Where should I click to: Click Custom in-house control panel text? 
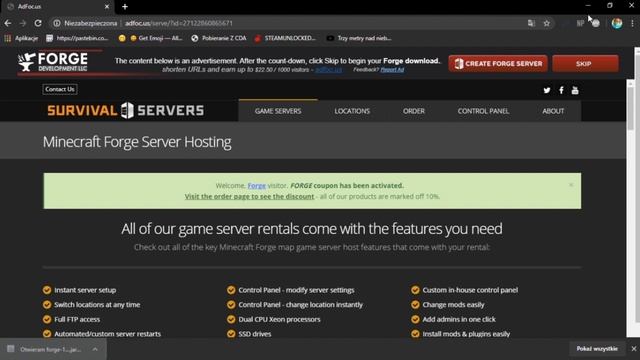[470, 290]
